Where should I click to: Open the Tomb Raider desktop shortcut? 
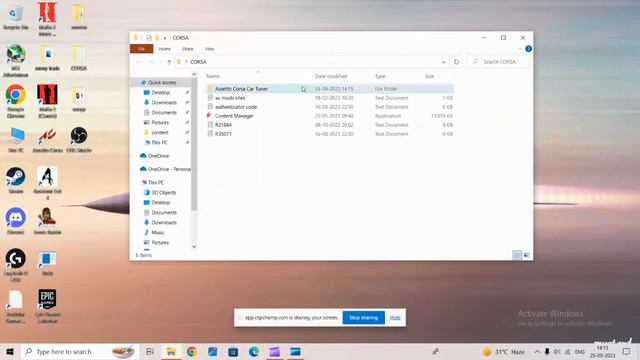[47, 221]
